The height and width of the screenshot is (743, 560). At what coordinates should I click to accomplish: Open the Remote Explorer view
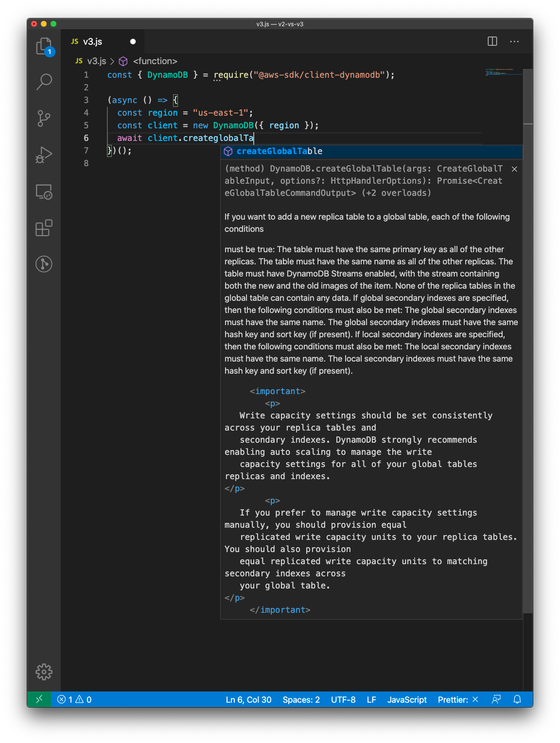(44, 192)
